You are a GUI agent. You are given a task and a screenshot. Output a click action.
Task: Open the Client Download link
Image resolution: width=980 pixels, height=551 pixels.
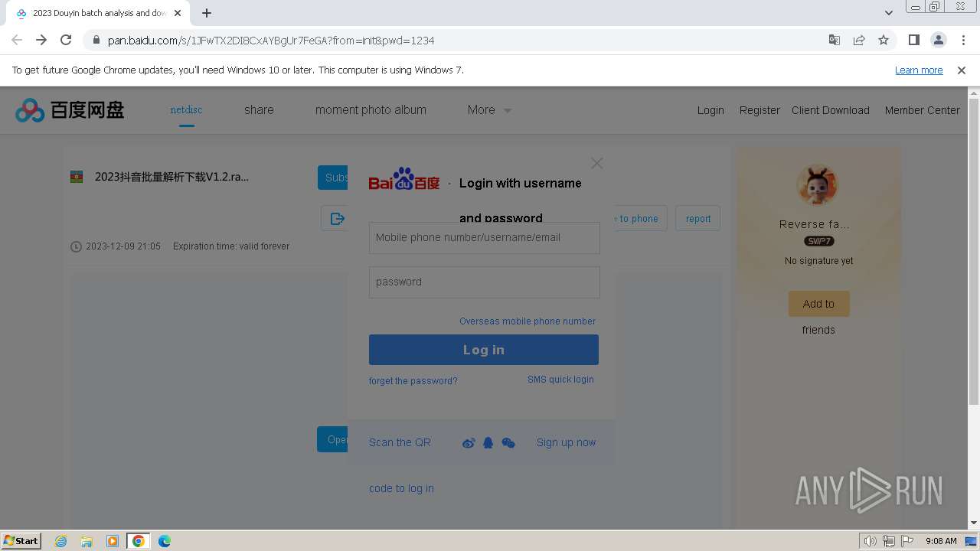[831, 110]
